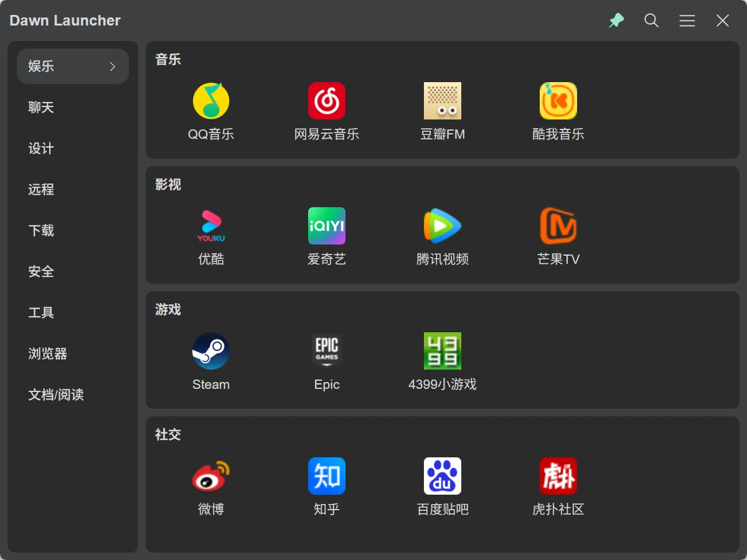Click the QQ音乐 text label

(x=211, y=134)
